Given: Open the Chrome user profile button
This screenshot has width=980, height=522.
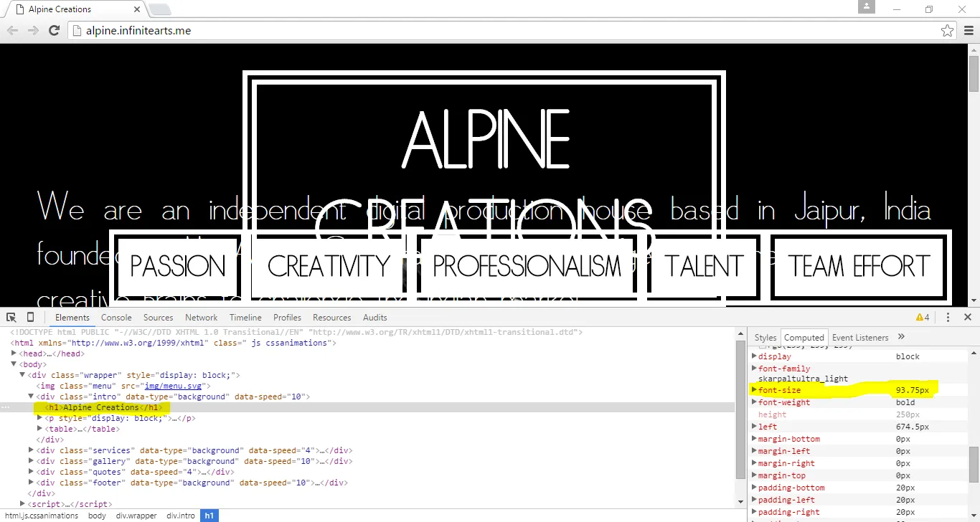Looking at the screenshot, I should (867, 6).
